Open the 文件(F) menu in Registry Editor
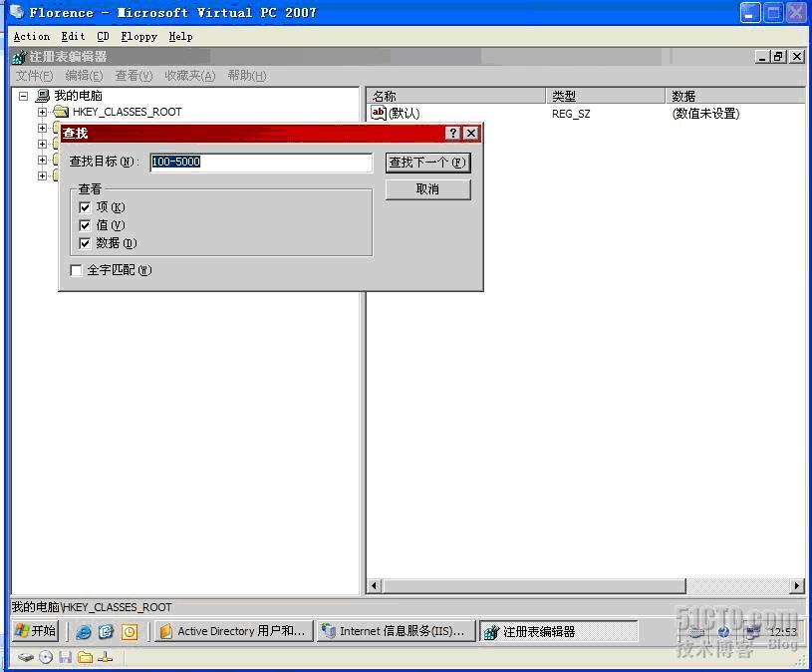This screenshot has height=672, width=812. click(34, 76)
